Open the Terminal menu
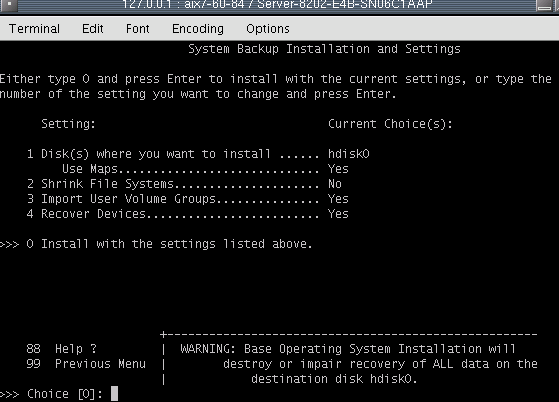The height and width of the screenshot is (402, 559). [34, 29]
